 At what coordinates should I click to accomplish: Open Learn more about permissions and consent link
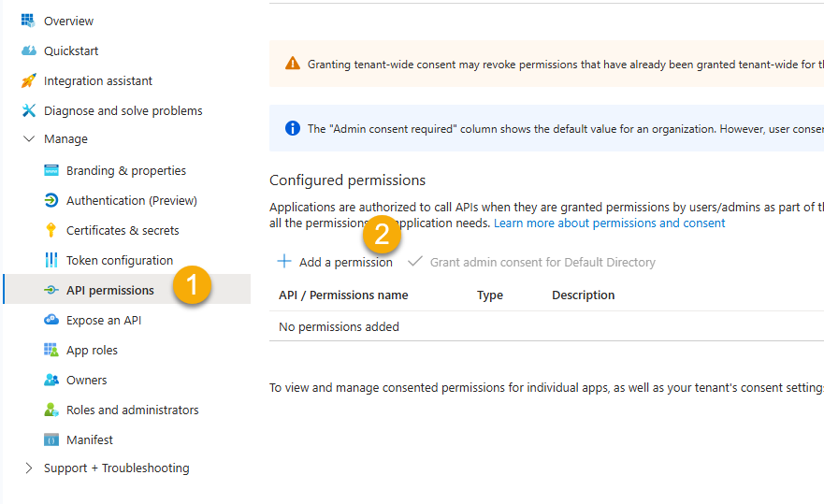609,223
